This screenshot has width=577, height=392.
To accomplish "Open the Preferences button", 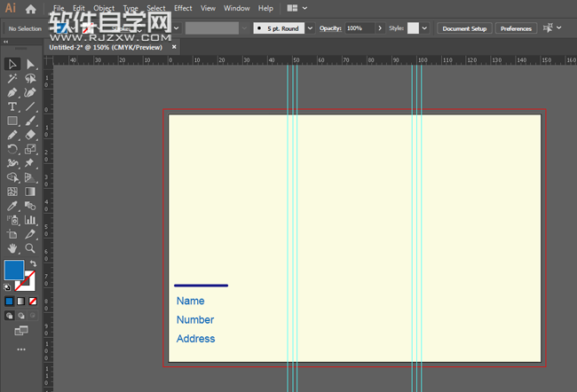I will pos(516,28).
